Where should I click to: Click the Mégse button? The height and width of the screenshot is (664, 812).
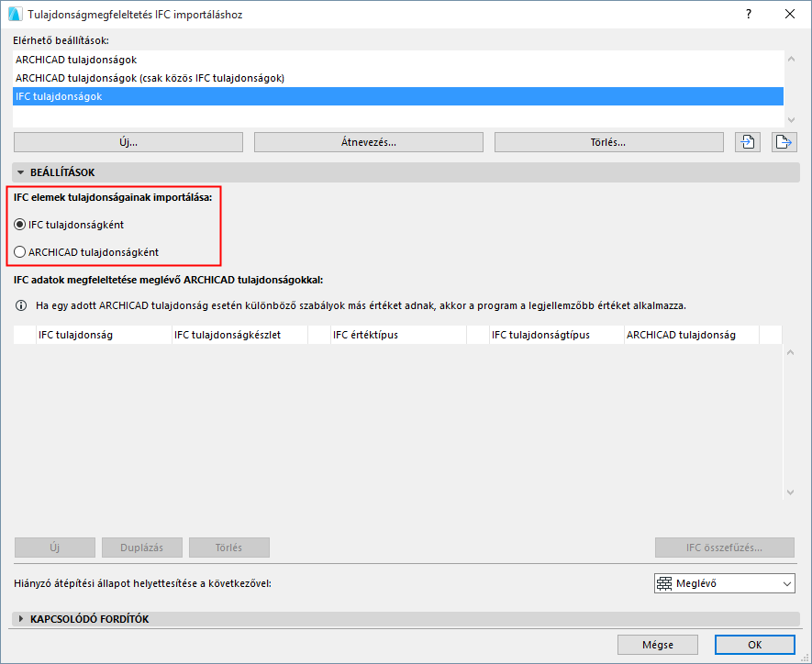click(658, 645)
